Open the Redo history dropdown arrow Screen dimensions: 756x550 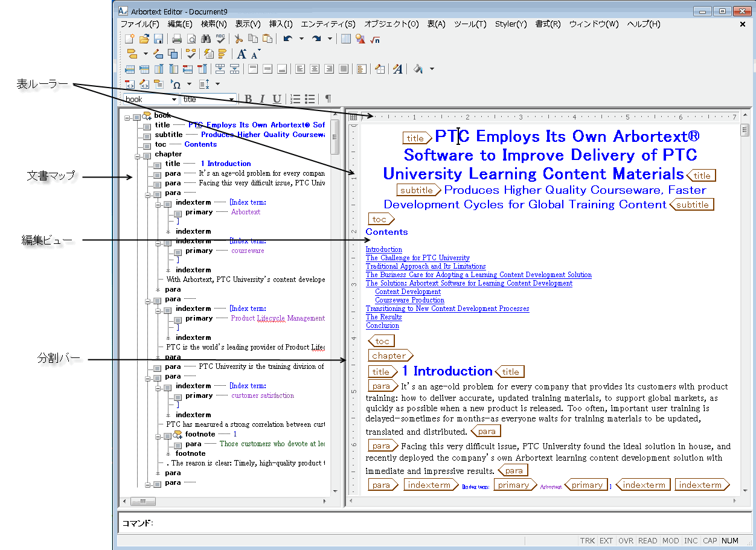click(330, 39)
